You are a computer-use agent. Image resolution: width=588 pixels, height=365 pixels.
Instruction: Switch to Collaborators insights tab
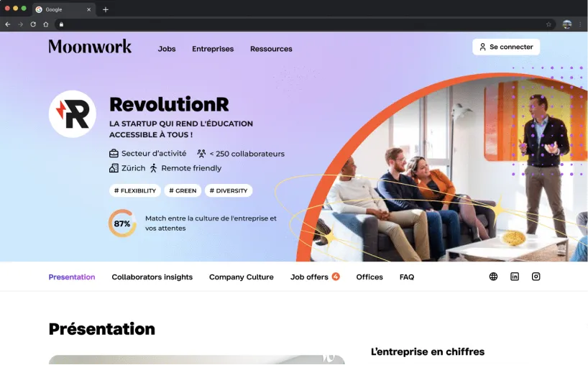pos(152,277)
